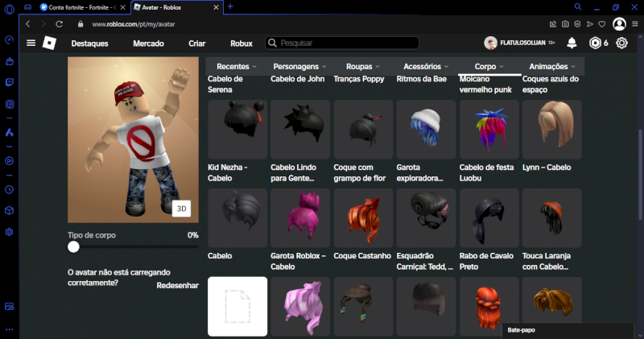Open Twitch in the Opera sidebar
644x339 pixels.
click(x=9, y=82)
